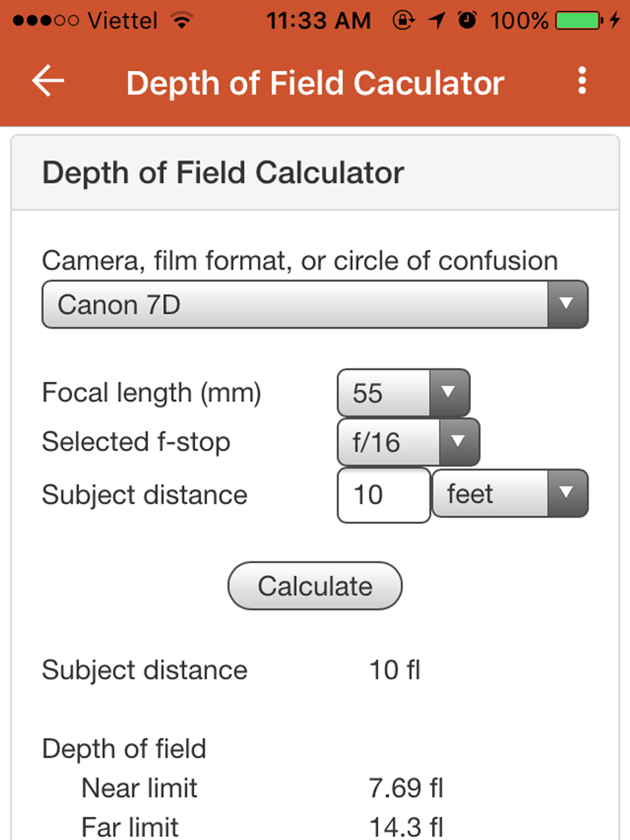Tap the camera dropdown arrow button

tap(567, 305)
